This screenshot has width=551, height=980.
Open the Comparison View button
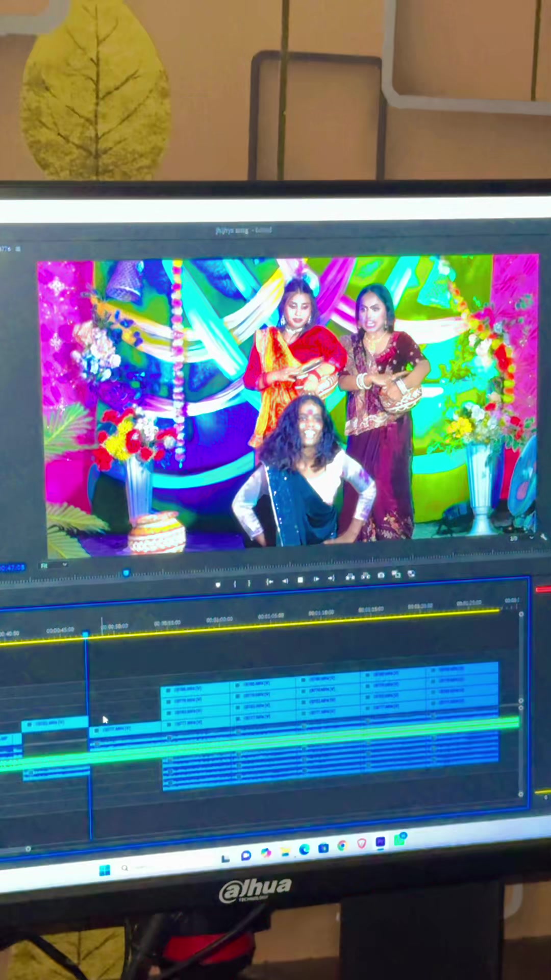(x=396, y=575)
